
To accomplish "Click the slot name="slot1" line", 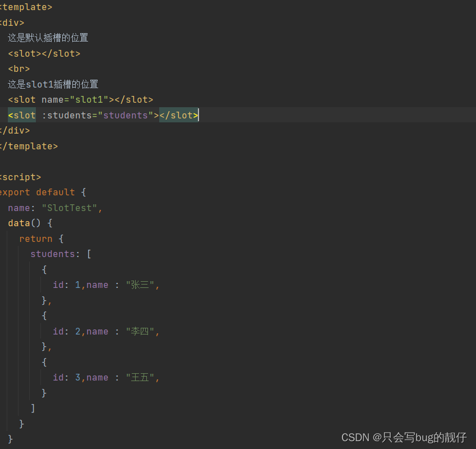I will (80, 100).
